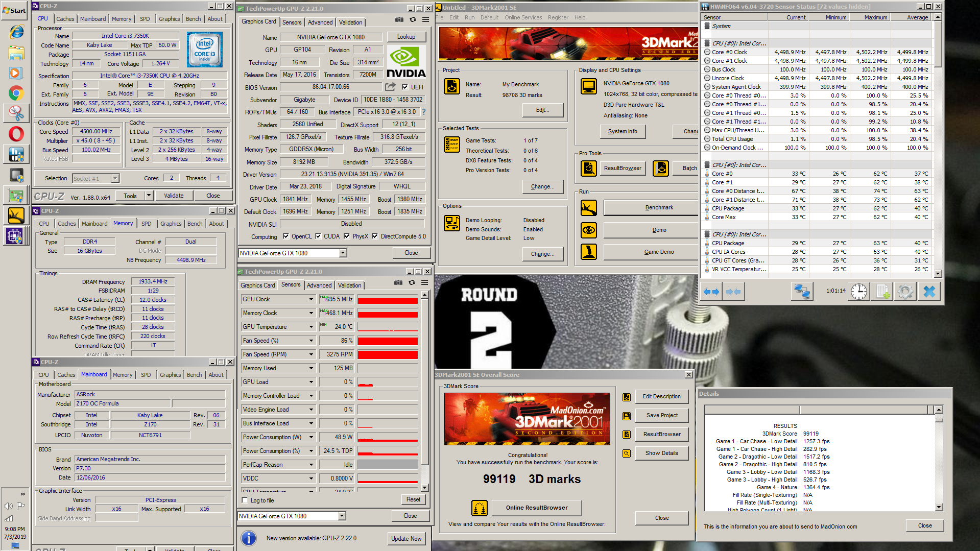The image size is (980, 551).
Task: Click the Online ResultBrowser button
Action: point(537,508)
